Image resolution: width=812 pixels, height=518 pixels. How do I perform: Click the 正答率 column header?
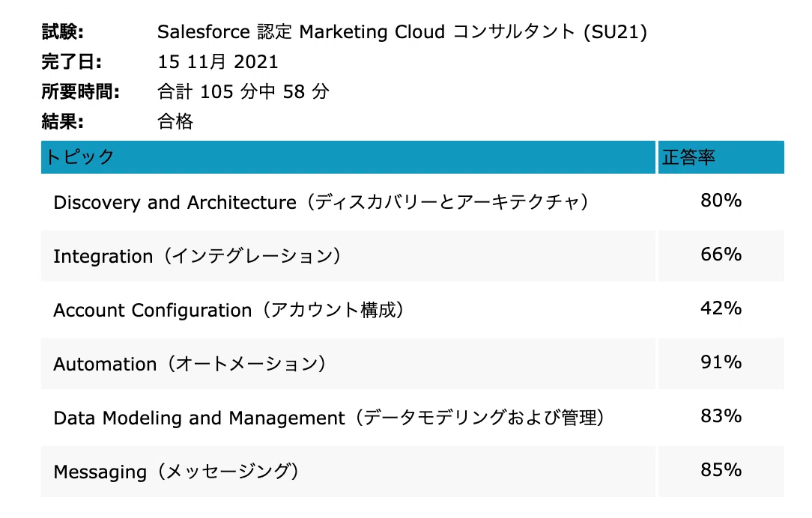(721, 156)
